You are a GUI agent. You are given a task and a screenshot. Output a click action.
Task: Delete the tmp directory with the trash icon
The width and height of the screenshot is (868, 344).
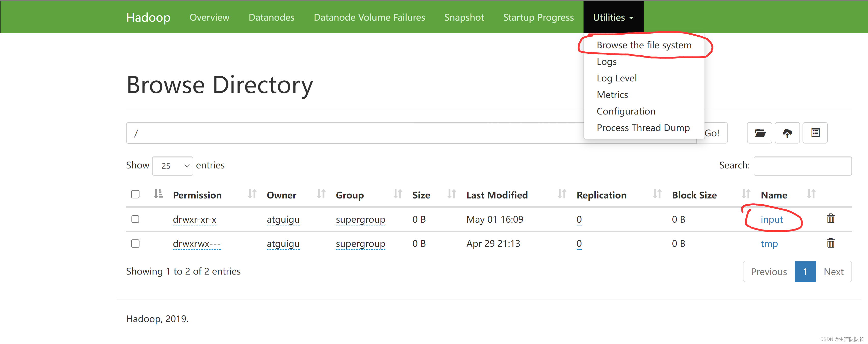click(x=830, y=243)
